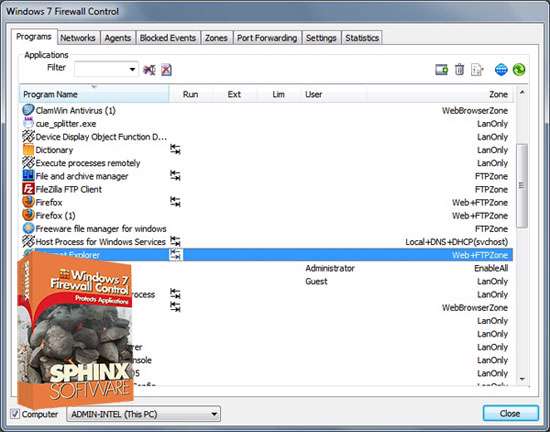Toggle the Computer checkbox

[x=15, y=414]
